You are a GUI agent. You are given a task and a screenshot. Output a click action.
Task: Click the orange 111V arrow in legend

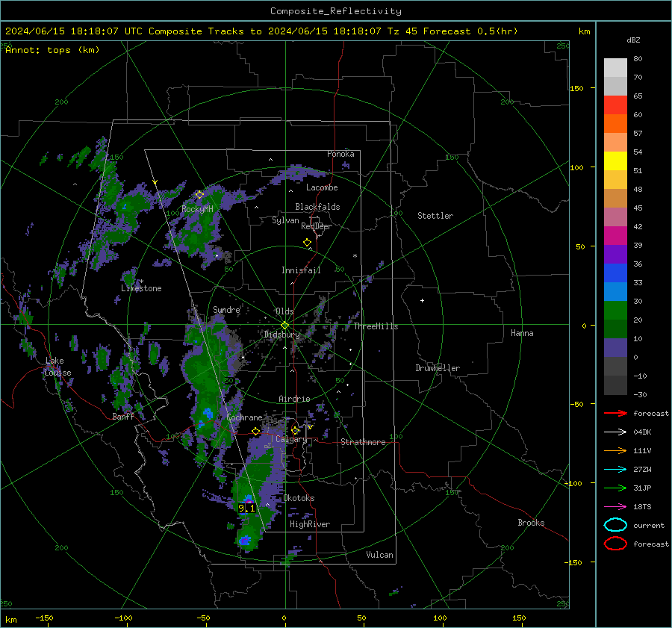point(615,450)
